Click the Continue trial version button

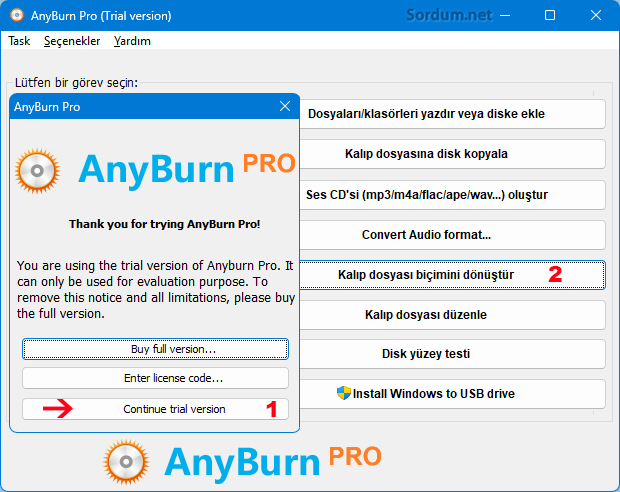pos(155,409)
